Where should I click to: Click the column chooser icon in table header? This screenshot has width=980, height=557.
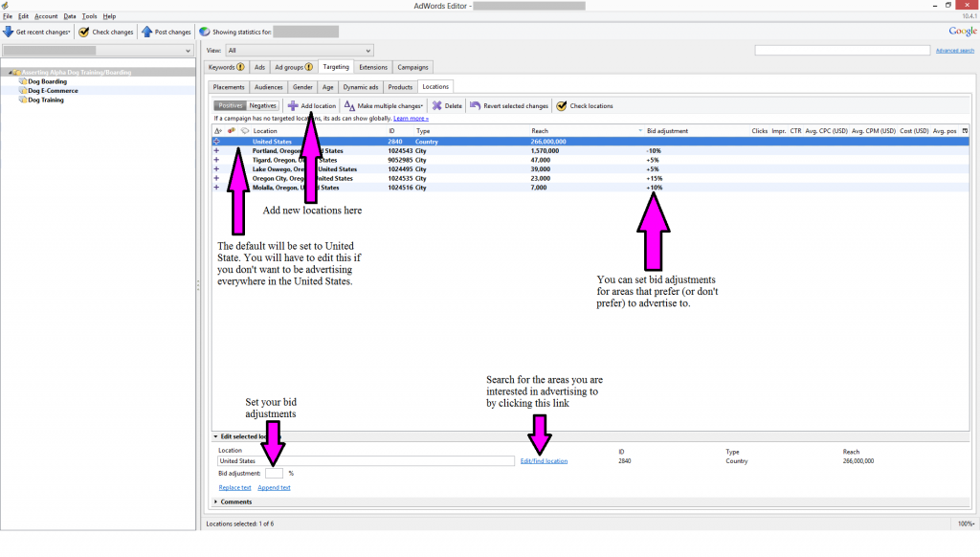tap(965, 131)
